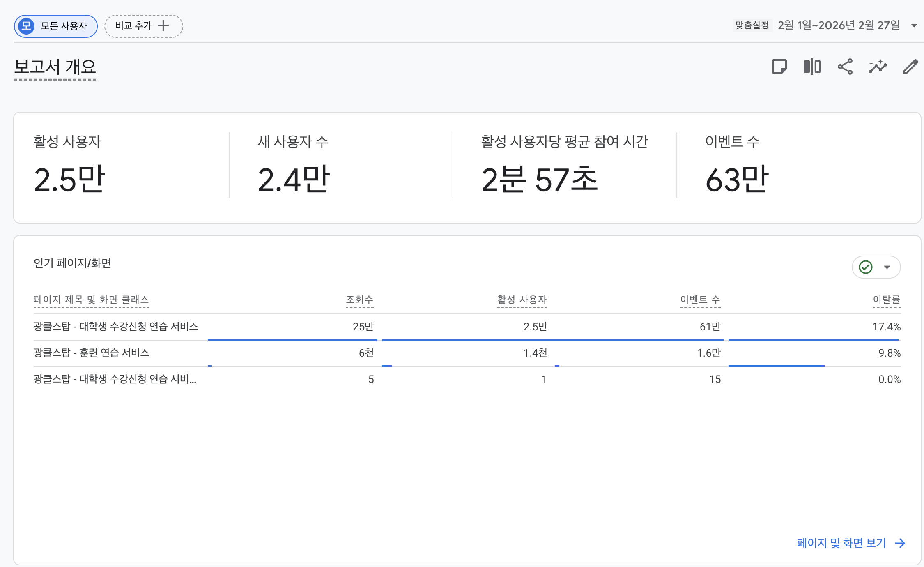Click the 15 event count cell

tap(715, 379)
